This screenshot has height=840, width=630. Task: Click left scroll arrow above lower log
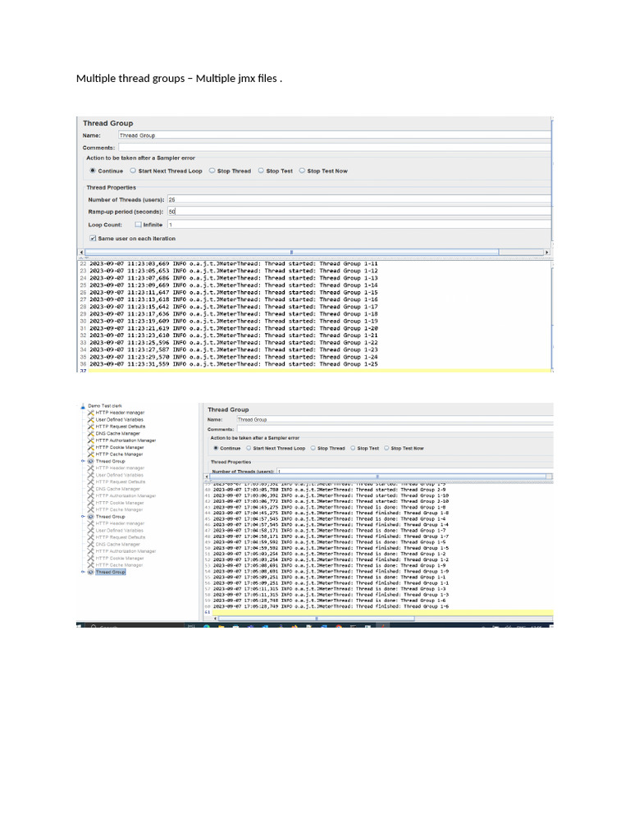[207, 477]
